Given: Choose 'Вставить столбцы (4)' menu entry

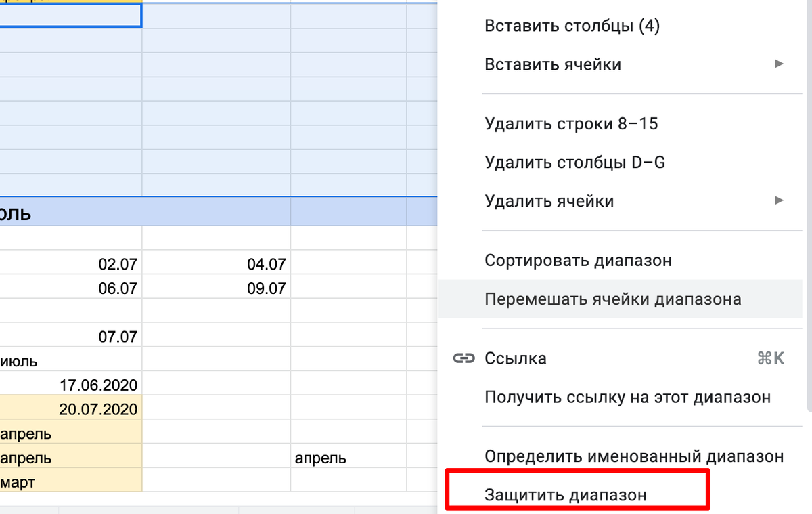Looking at the screenshot, I should tap(572, 26).
